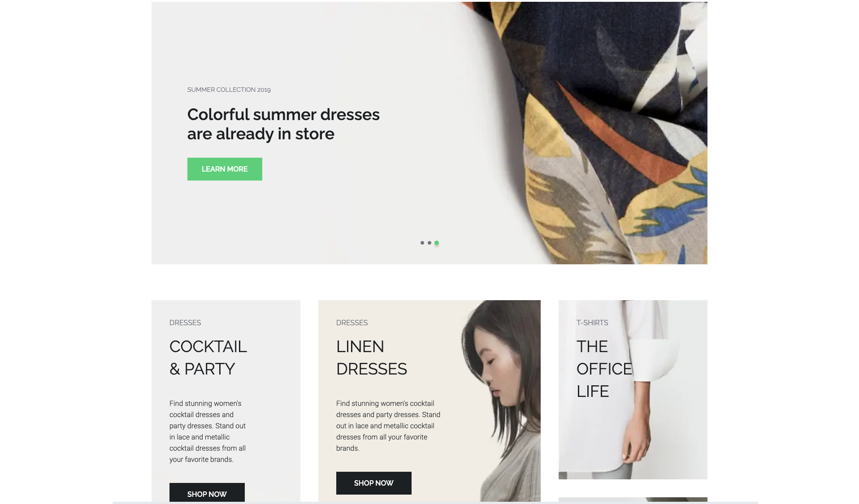The height and width of the screenshot is (504, 859).
Task: Open the Cocktail & Party heading
Action: tap(208, 358)
